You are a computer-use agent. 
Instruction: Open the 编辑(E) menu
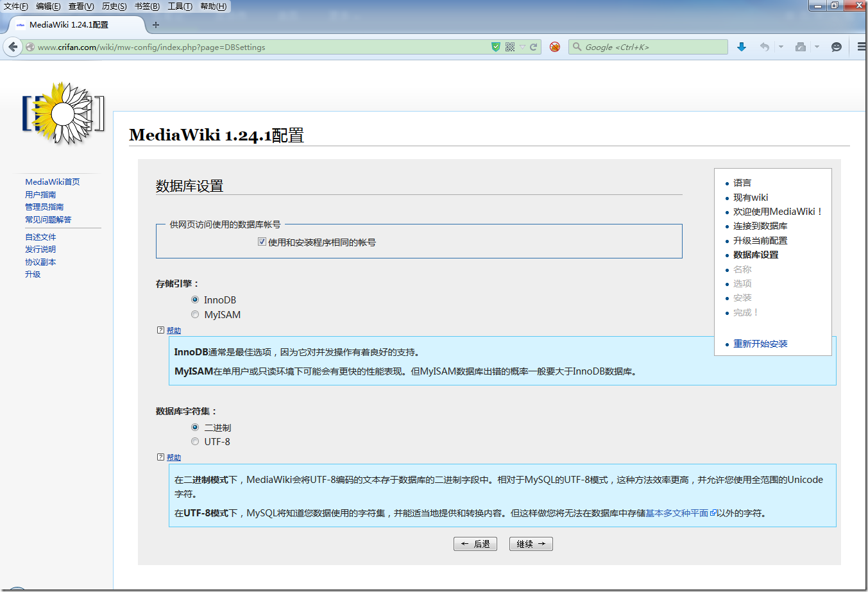pyautogui.click(x=48, y=6)
